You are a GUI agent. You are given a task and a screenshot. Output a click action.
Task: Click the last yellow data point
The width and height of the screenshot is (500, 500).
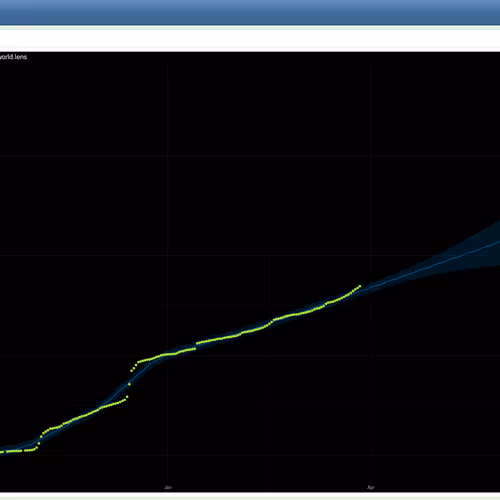tap(360, 286)
